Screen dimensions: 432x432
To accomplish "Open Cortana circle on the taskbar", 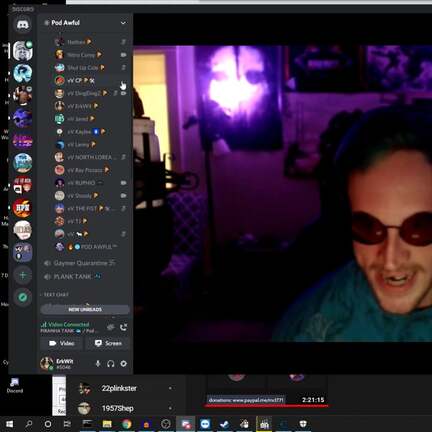I will pyautogui.click(x=48, y=424).
